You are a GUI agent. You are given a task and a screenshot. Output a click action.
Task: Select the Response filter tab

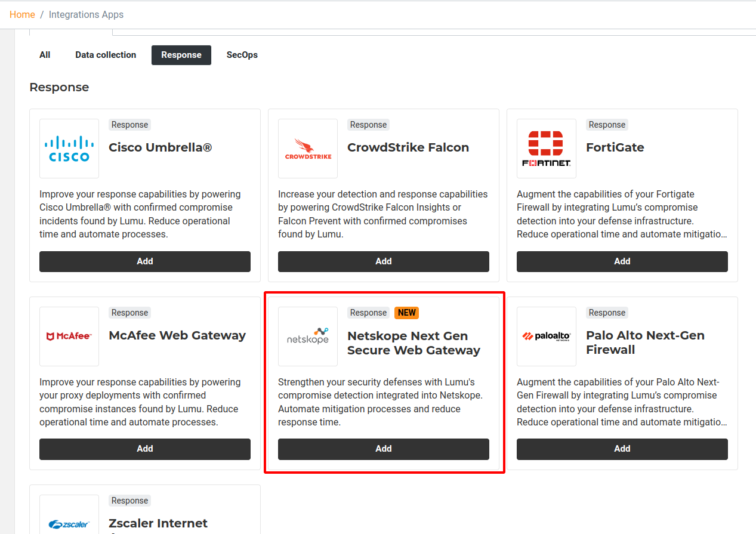[x=181, y=55]
